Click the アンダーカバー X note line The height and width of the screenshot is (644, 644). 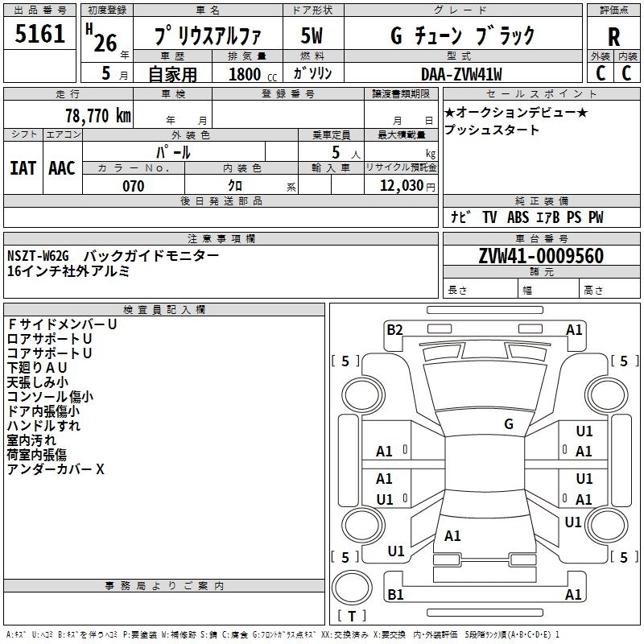[56, 469]
